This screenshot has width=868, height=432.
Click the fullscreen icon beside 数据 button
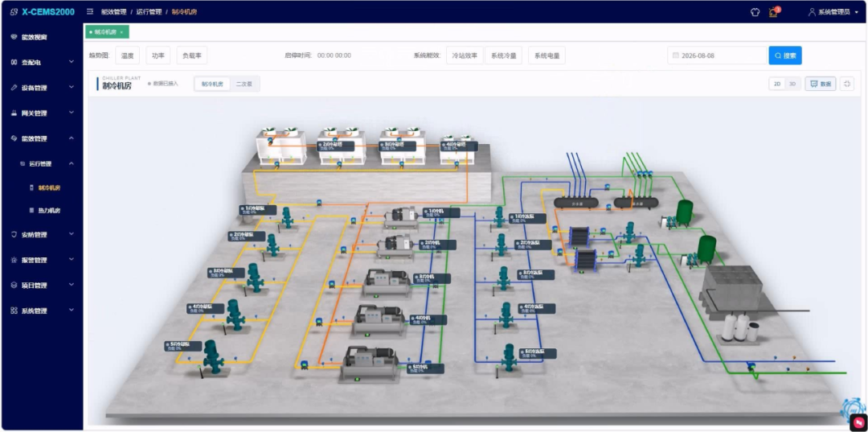(846, 84)
